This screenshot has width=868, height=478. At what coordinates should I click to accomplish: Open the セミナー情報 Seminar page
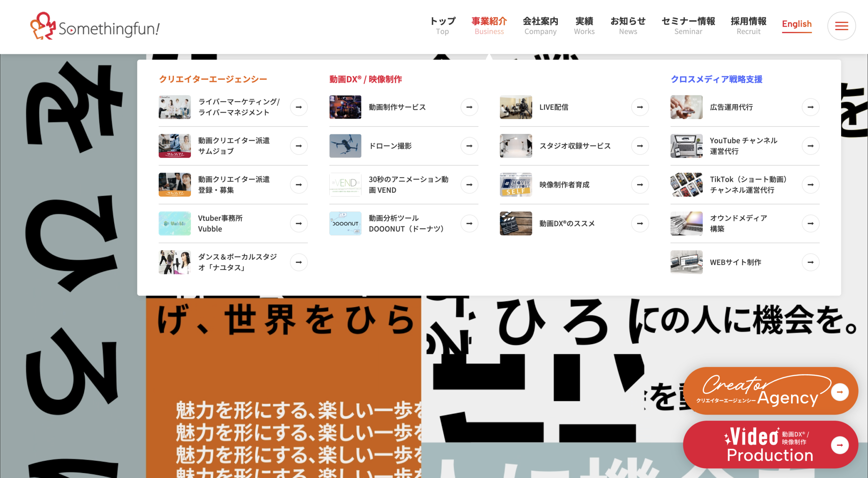pyautogui.click(x=688, y=25)
